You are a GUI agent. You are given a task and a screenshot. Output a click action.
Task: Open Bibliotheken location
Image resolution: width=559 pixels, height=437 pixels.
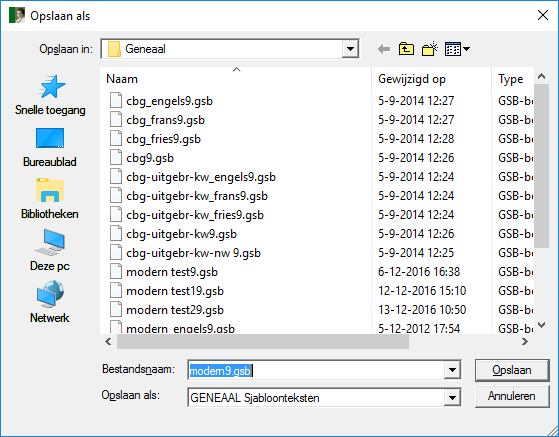tap(50, 199)
